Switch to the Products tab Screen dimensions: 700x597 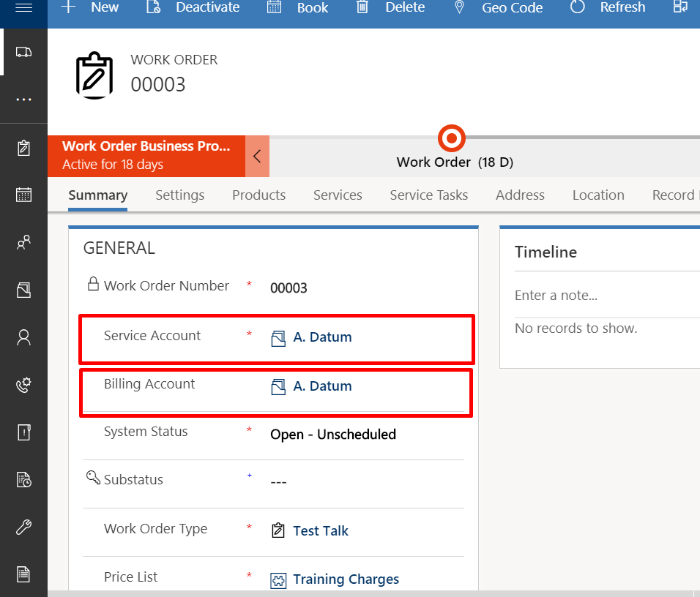point(258,195)
